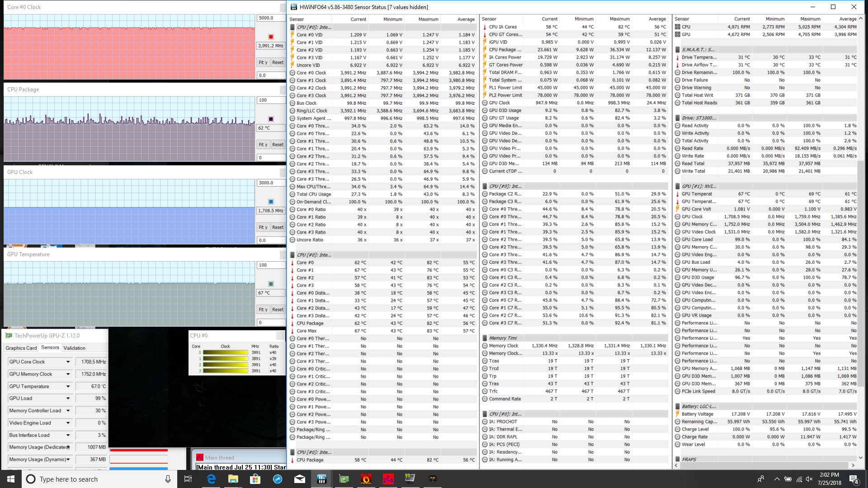Open the GPU Core Clock dropdown
This screenshot has width=868, height=488.
click(x=68, y=362)
